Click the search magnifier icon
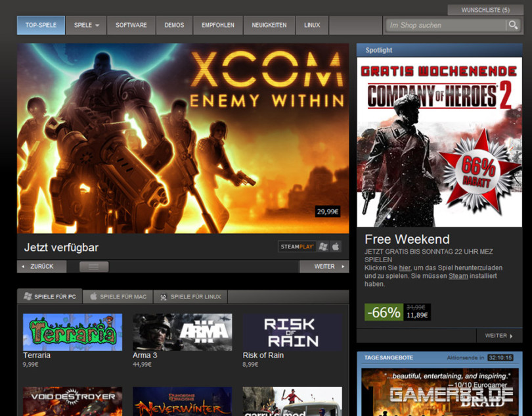This screenshot has width=532, height=416. (514, 25)
